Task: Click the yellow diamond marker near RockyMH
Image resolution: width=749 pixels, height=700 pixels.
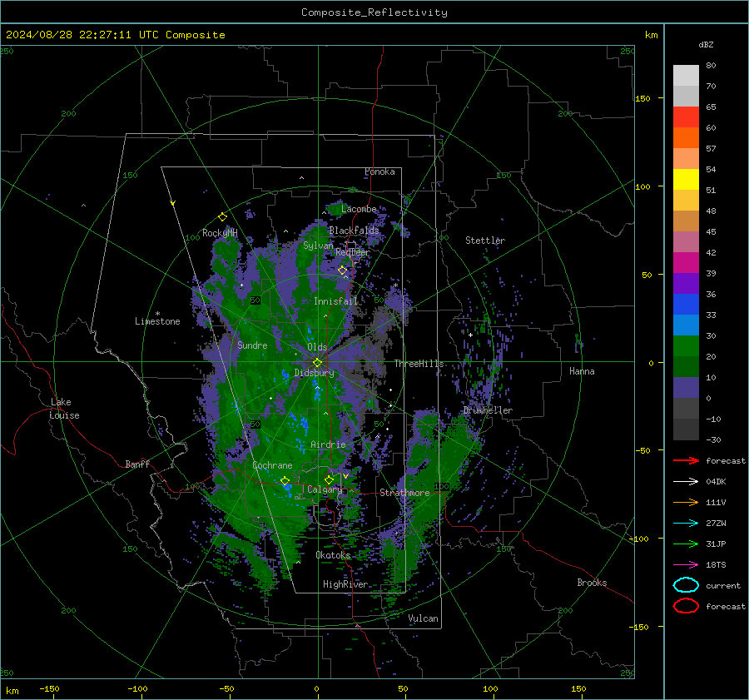Action: 222,217
